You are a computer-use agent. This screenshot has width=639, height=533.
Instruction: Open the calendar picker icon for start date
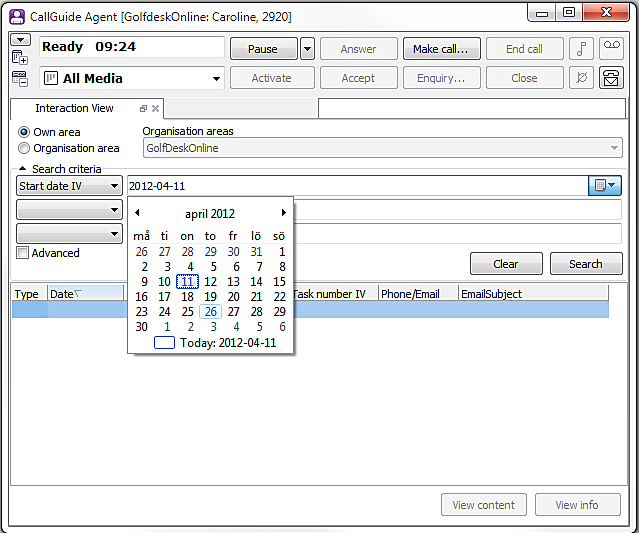[605, 186]
